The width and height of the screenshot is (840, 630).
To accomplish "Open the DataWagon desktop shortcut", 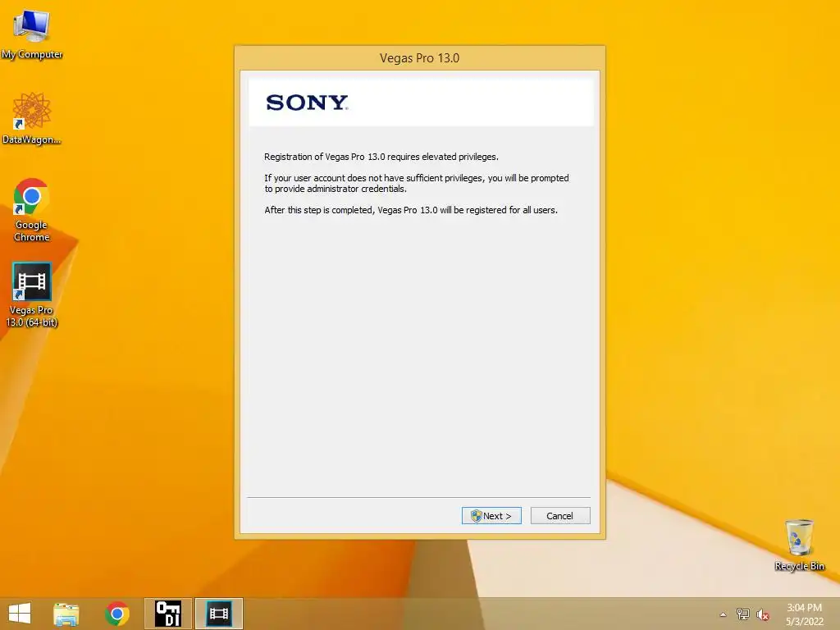I will tap(32, 118).
